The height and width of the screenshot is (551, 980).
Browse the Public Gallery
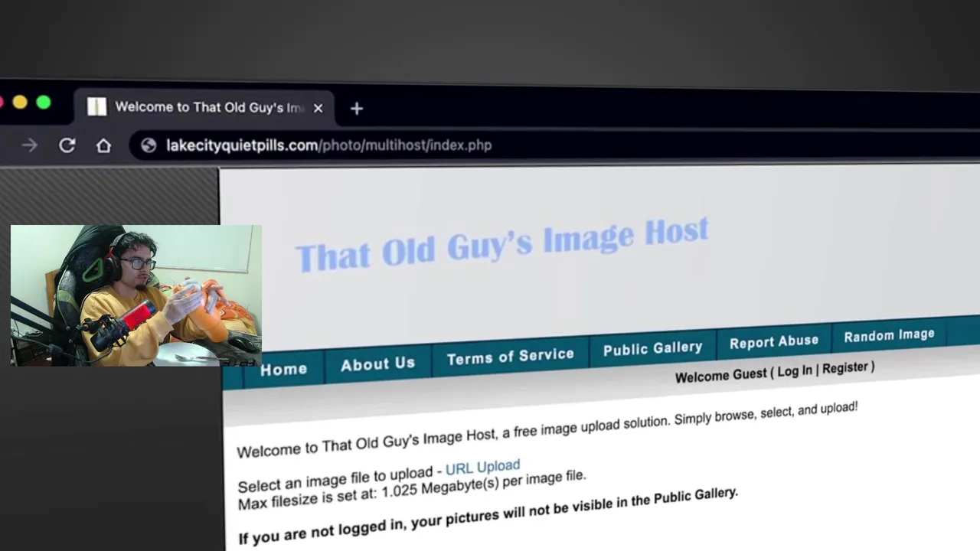(652, 349)
